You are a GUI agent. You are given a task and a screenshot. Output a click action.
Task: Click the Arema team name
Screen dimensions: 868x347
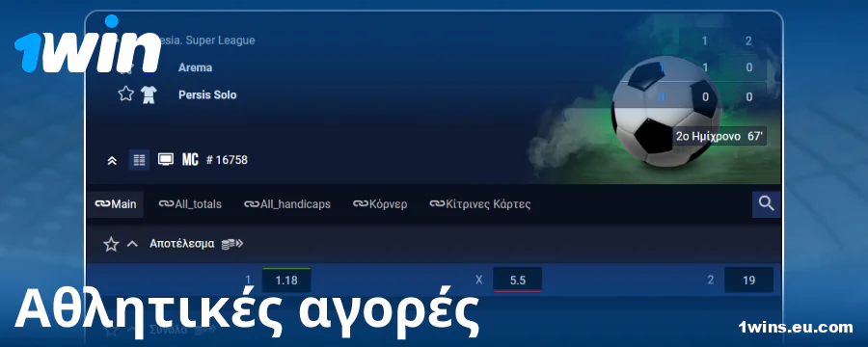click(x=196, y=67)
